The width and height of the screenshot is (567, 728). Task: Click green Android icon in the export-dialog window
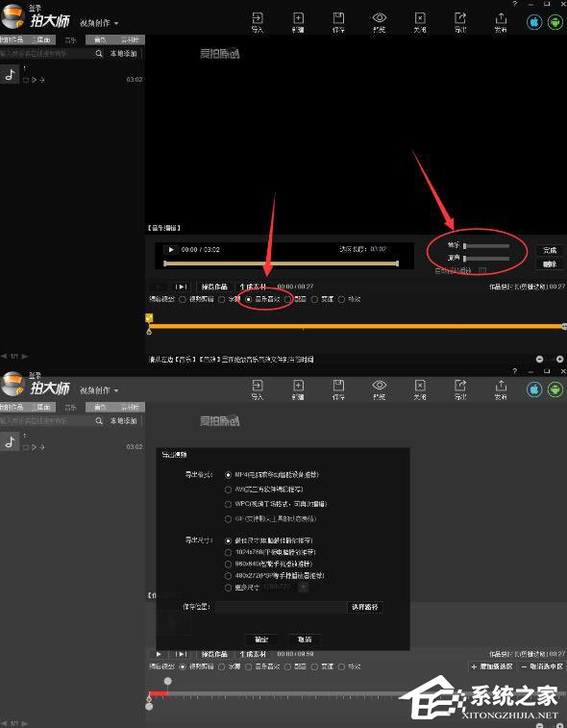pyautogui.click(x=555, y=389)
